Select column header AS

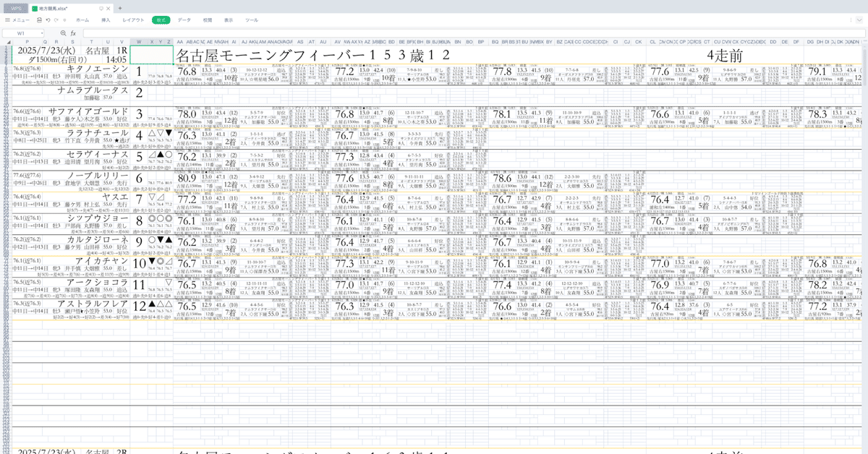click(x=299, y=42)
